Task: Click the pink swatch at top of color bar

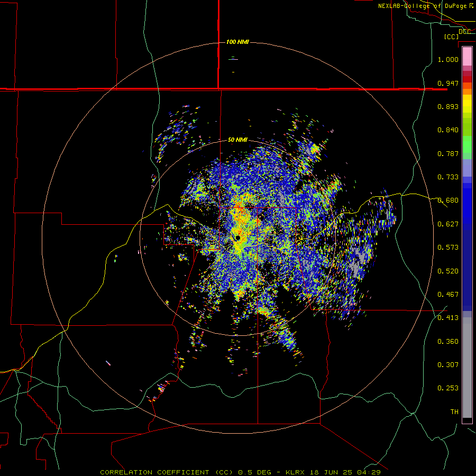Action: (467, 57)
